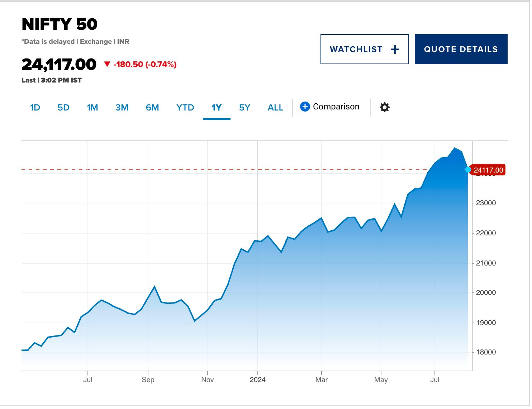Select the 5D time range tab
This screenshot has width=532, height=409.
tap(63, 108)
